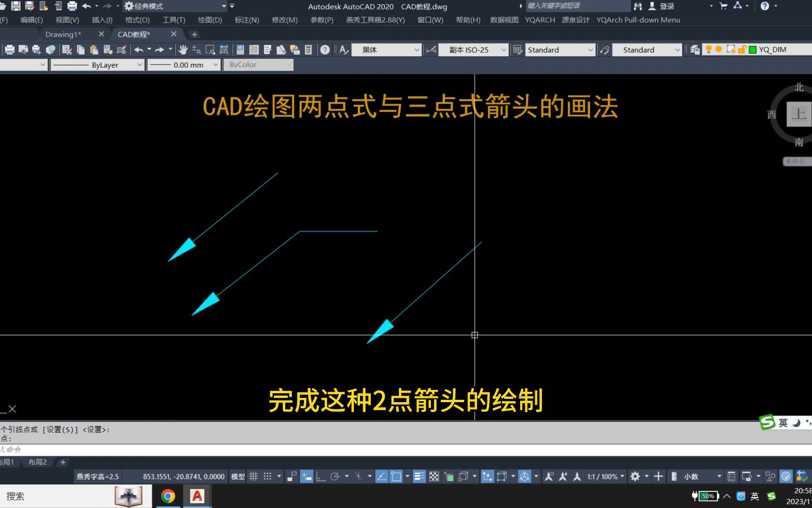Open the annotation scale 1:1 / 100% dropdown
812x508 pixels.
(606, 476)
